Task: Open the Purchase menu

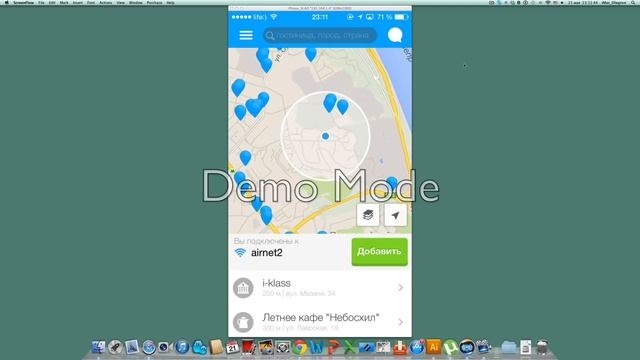Action: [154, 2]
